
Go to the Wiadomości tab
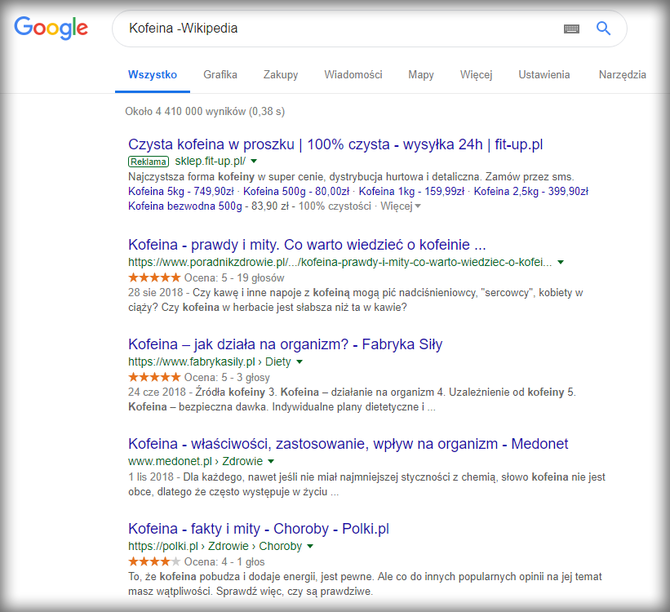[353, 74]
